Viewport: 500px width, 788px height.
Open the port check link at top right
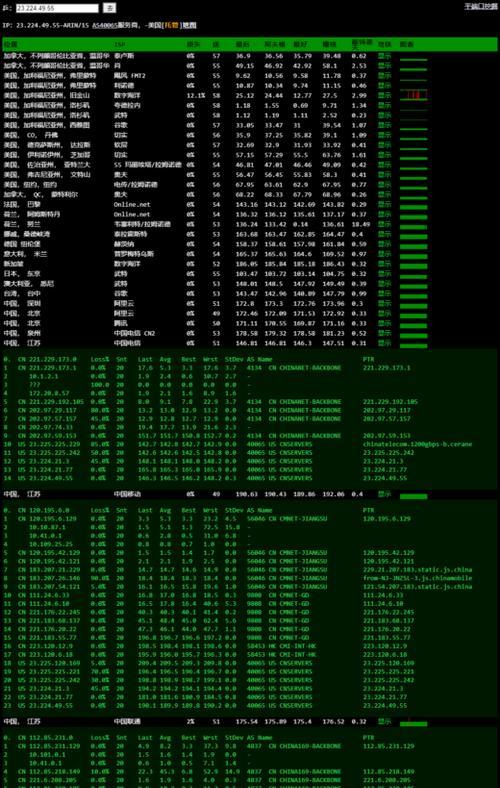tap(480, 7)
